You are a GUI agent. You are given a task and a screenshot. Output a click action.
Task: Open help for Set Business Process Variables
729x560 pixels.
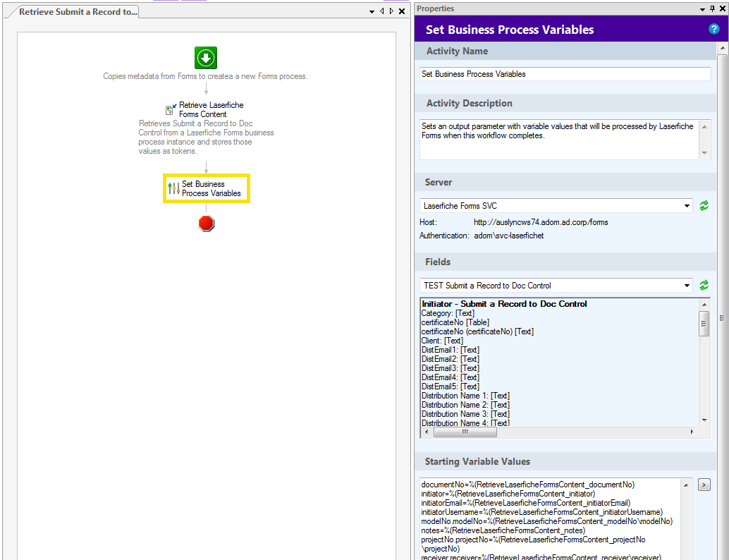point(713,29)
